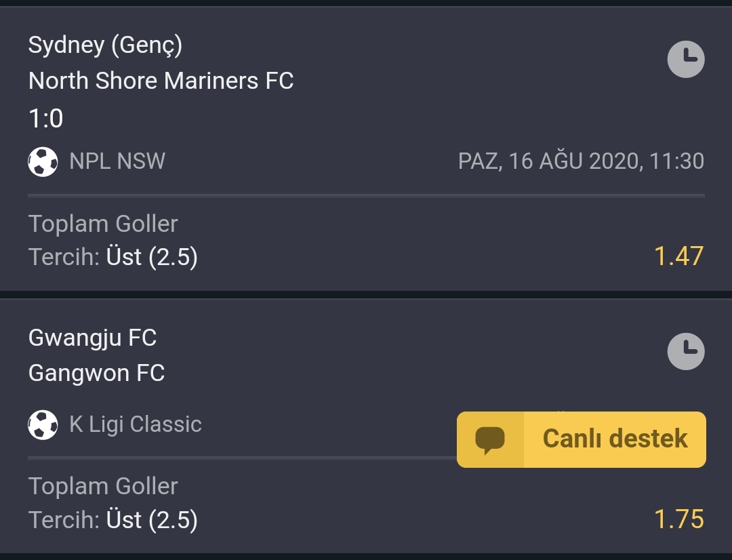Click the 1.75 odds value

pyautogui.click(x=678, y=519)
